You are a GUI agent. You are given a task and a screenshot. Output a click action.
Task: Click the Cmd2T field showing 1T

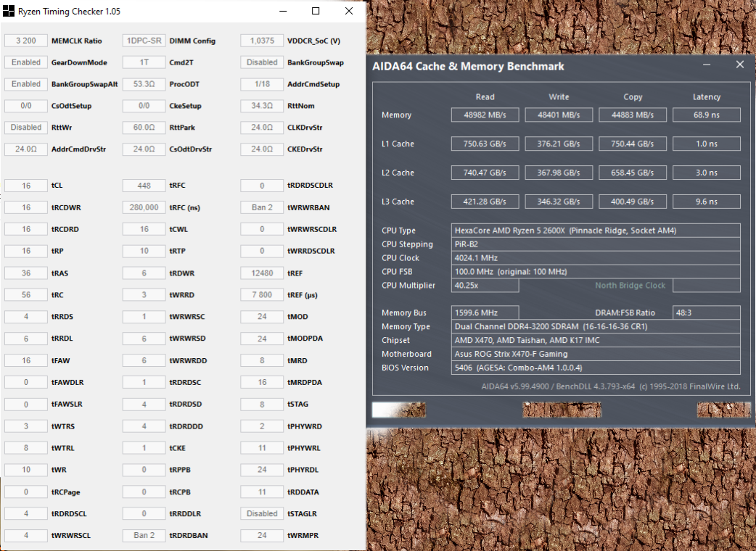click(x=144, y=62)
